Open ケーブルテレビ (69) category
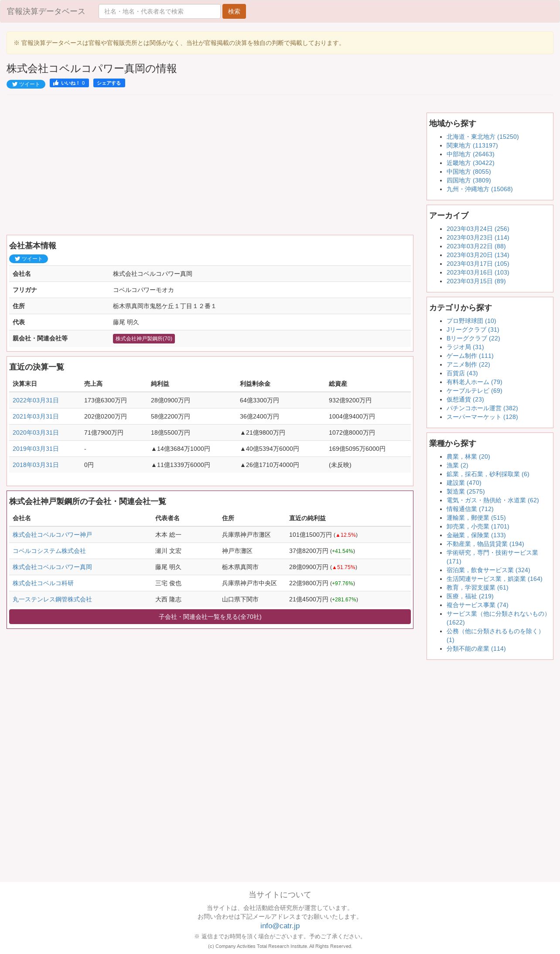 pyautogui.click(x=474, y=391)
